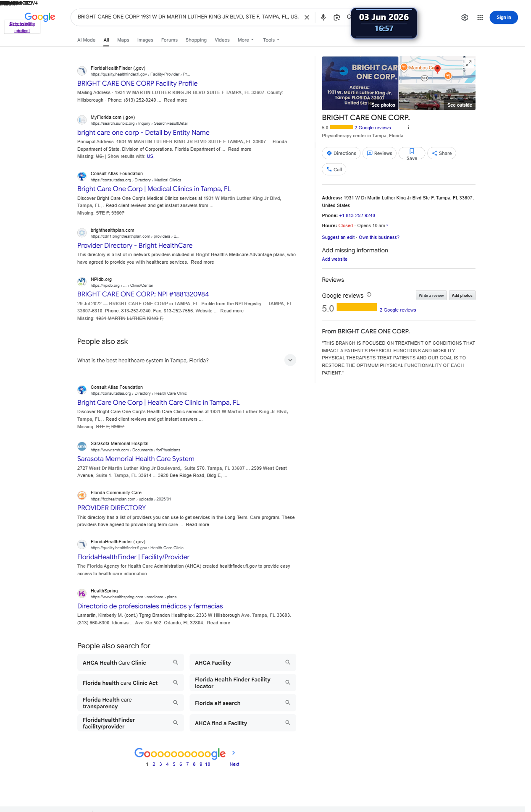531x812 pixels.
Task: Go to next results page arrow
Action: pyautogui.click(x=234, y=753)
